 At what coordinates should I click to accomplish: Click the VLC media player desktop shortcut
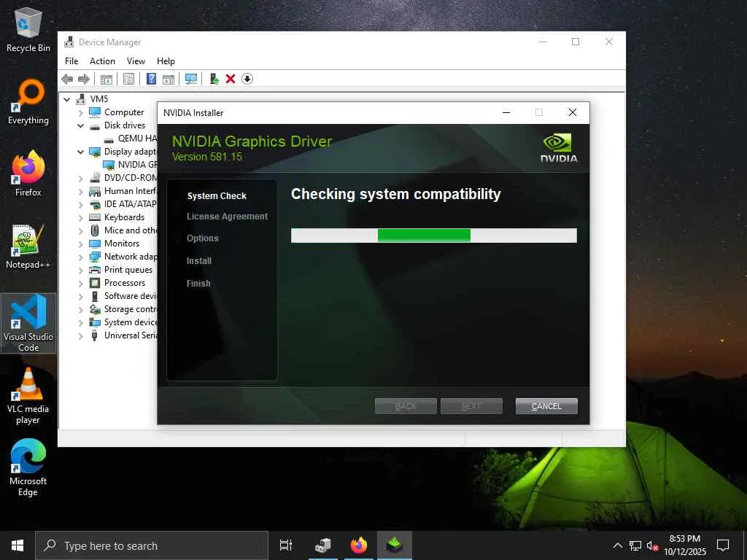click(28, 396)
